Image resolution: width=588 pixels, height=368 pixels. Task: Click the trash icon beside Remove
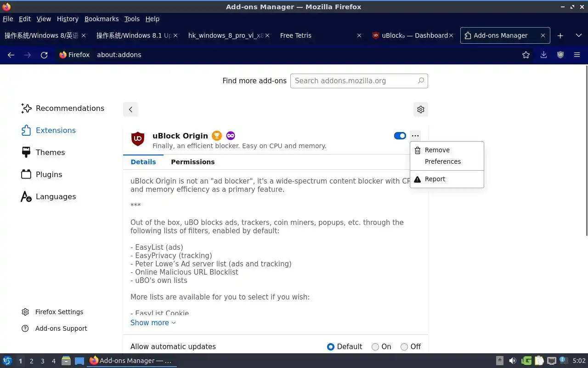[417, 150]
